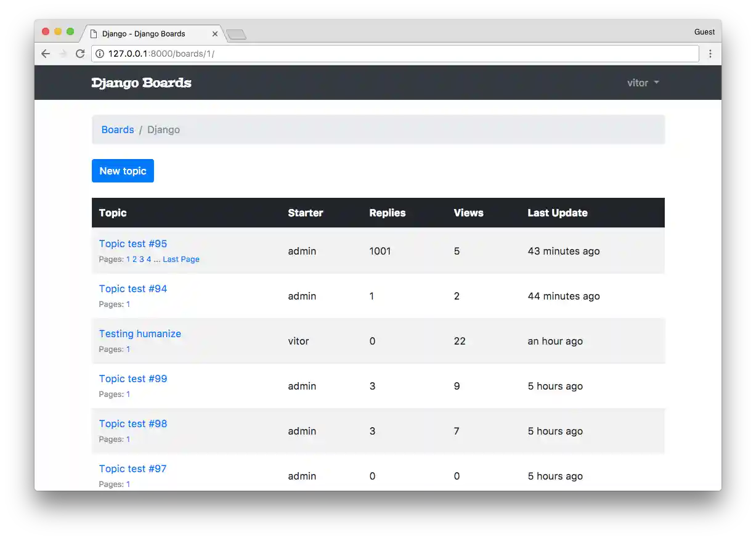The image size is (756, 540).
Task: Click the site info icon in address bar
Action: (100, 54)
